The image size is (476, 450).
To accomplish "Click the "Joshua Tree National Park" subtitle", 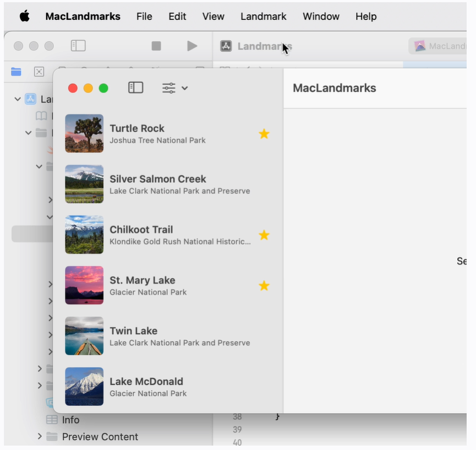I will pyautogui.click(x=157, y=140).
